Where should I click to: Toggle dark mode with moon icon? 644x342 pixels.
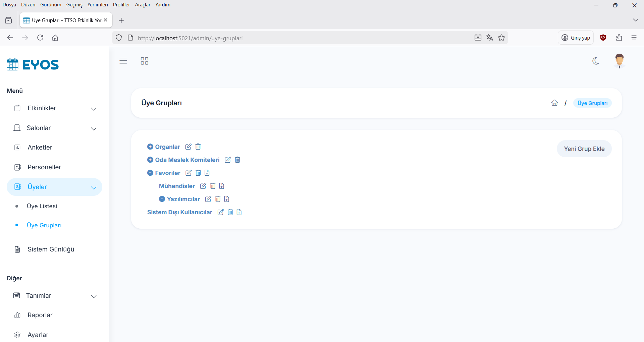pyautogui.click(x=596, y=61)
